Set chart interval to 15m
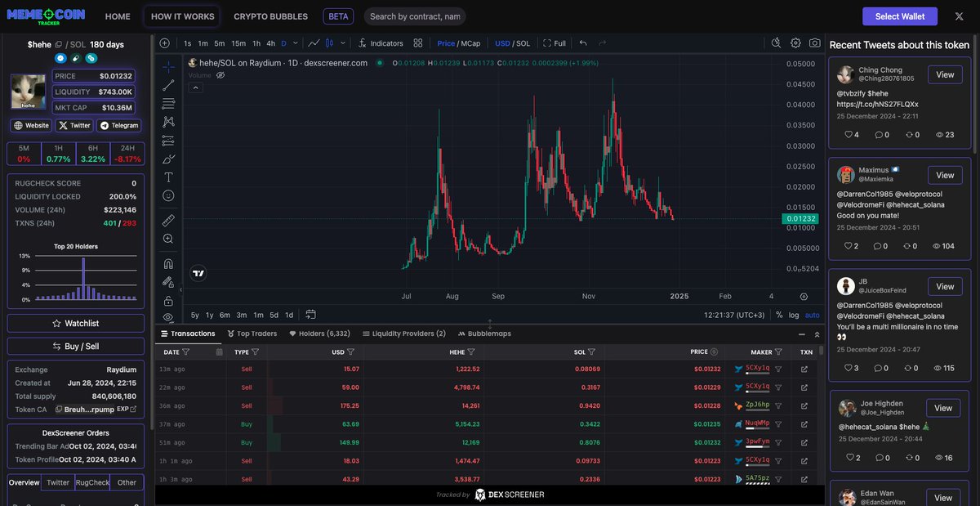The width and height of the screenshot is (980, 506). pos(238,43)
